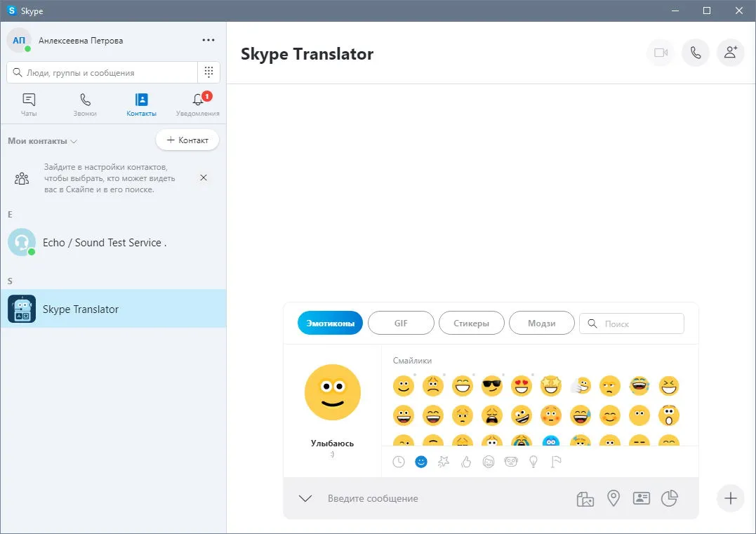The image size is (756, 534).
Task: Start a video call with Skype Translator
Action: click(661, 53)
